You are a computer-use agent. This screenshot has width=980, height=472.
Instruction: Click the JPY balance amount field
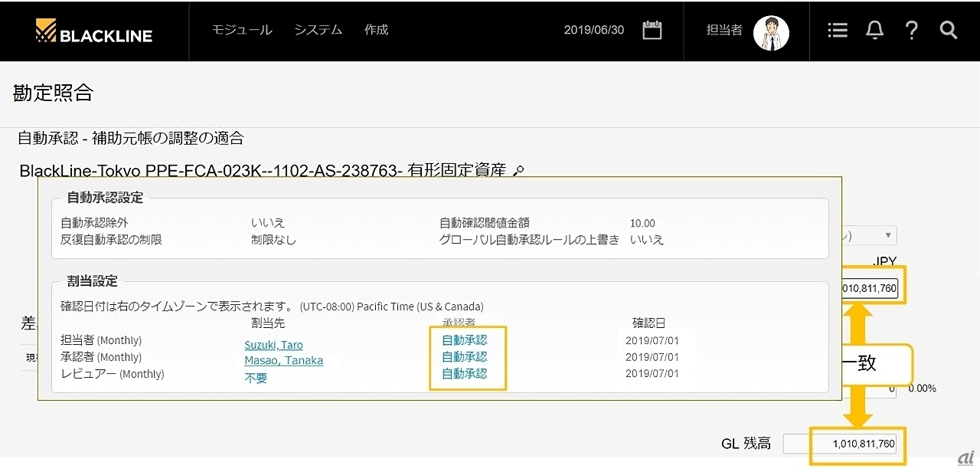(x=870, y=289)
